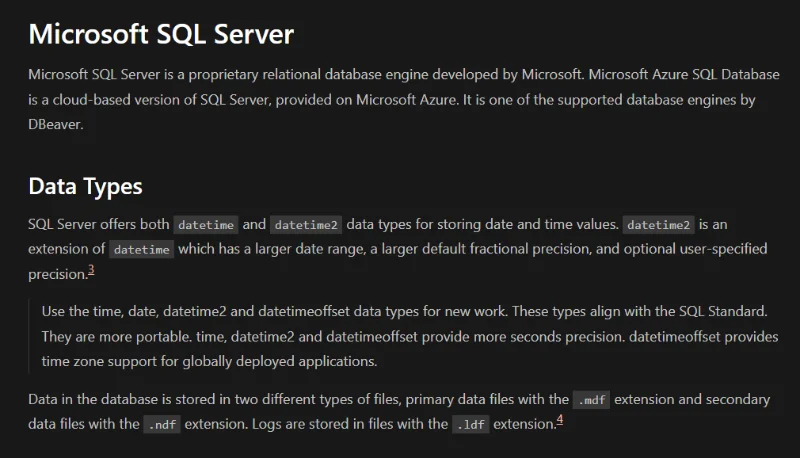
Task: Open footnote 3 reference link
Action: pyautogui.click(x=91, y=270)
